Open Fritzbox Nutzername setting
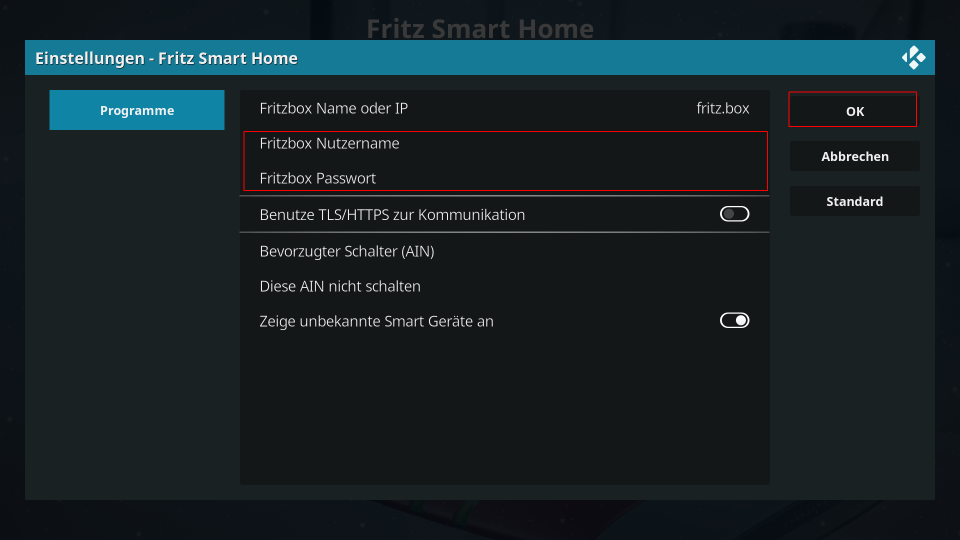 coord(504,143)
